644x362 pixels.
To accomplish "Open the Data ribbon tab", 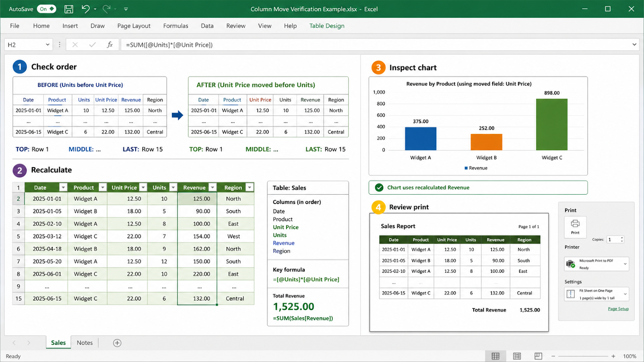I will pyautogui.click(x=207, y=26).
